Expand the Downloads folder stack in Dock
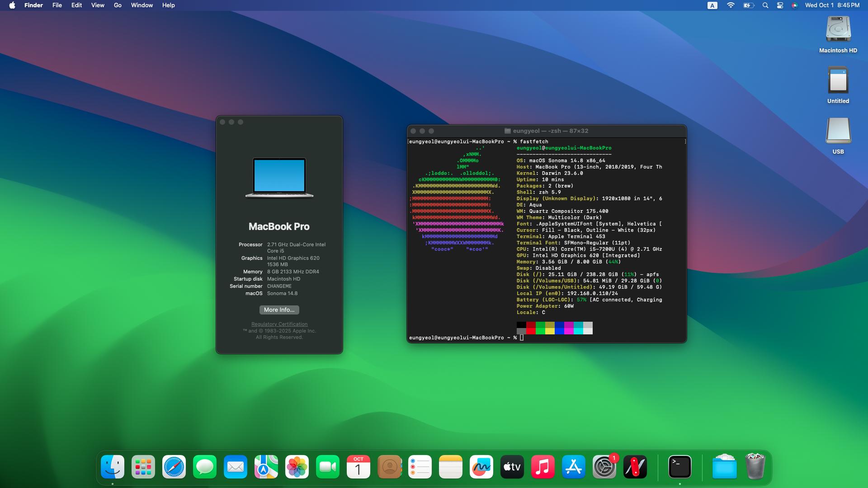This screenshot has height=488, width=868. [x=724, y=467]
